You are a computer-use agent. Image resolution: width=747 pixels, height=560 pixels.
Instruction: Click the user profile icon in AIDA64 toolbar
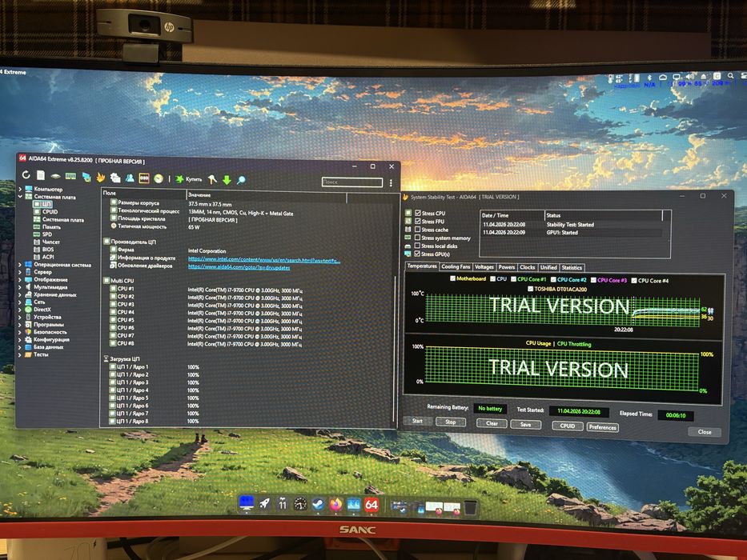coord(130,178)
